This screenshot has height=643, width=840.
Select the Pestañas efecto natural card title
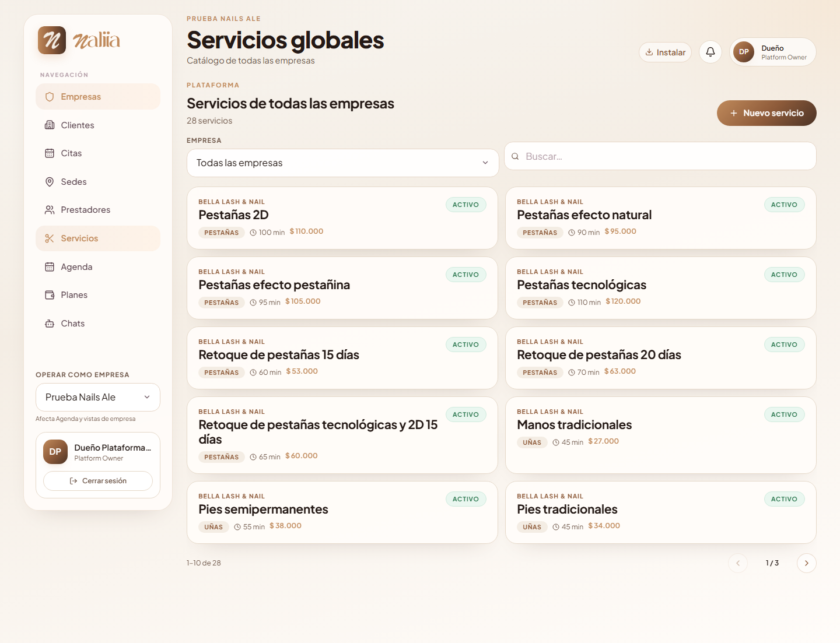pyautogui.click(x=584, y=215)
